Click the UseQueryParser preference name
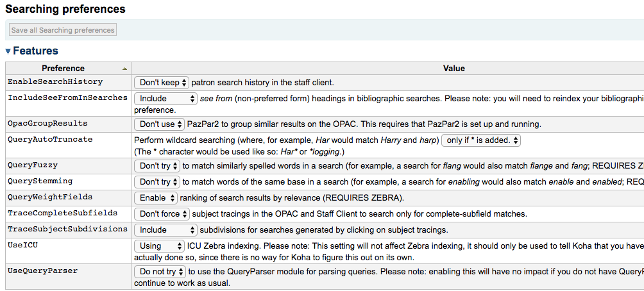Screen dimensions: 644x291 (43, 271)
